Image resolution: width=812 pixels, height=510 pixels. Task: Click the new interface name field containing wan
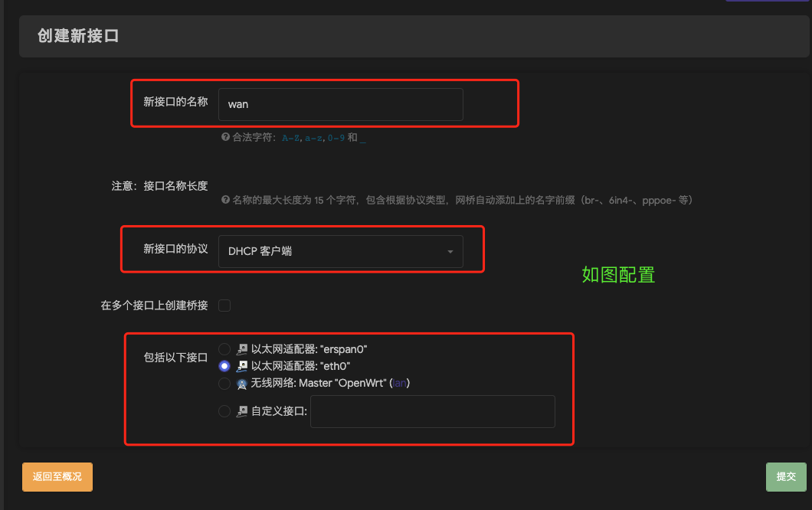(x=341, y=104)
